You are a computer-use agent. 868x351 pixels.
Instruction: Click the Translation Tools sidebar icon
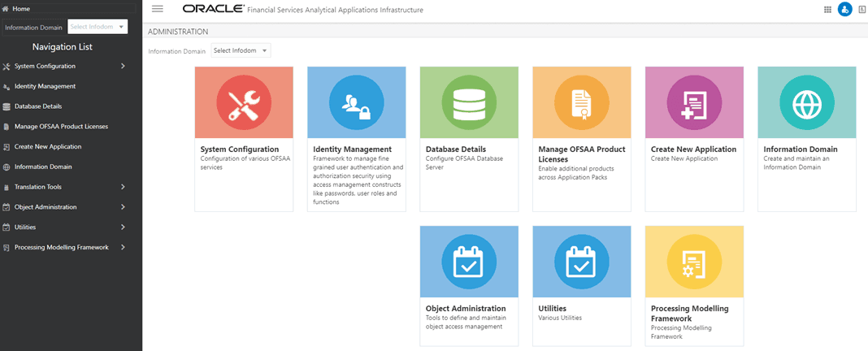7,187
